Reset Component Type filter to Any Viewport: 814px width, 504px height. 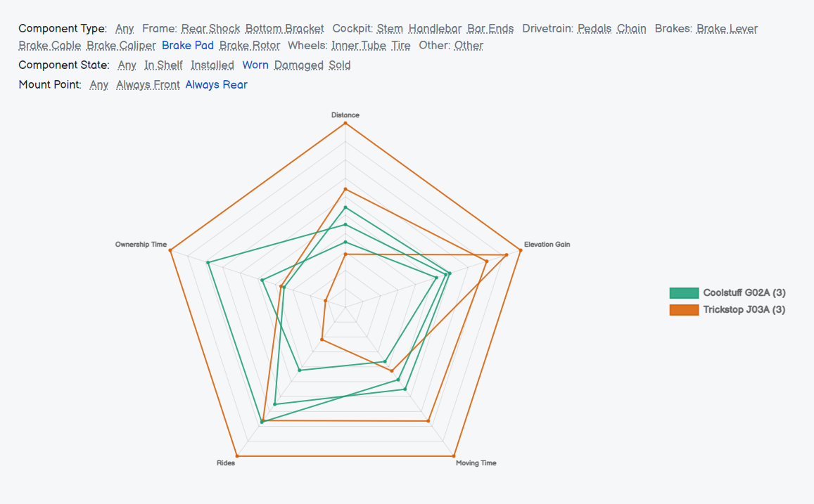[x=125, y=29]
